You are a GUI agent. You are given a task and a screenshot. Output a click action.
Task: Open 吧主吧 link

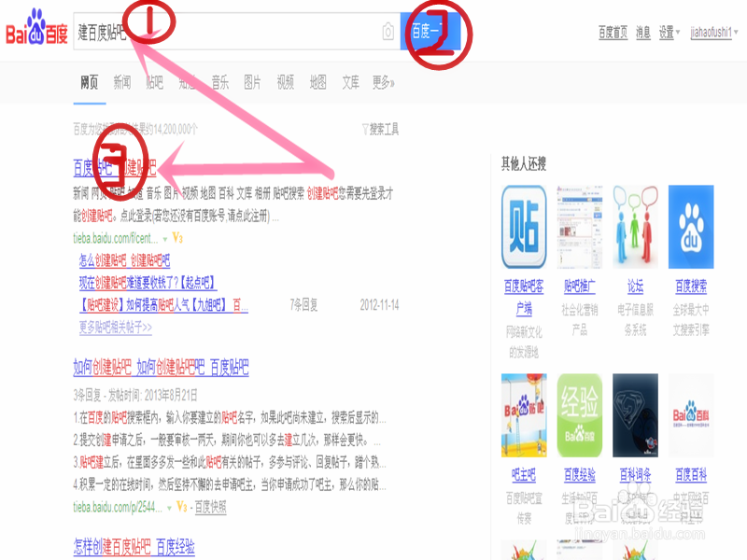tap(524, 475)
